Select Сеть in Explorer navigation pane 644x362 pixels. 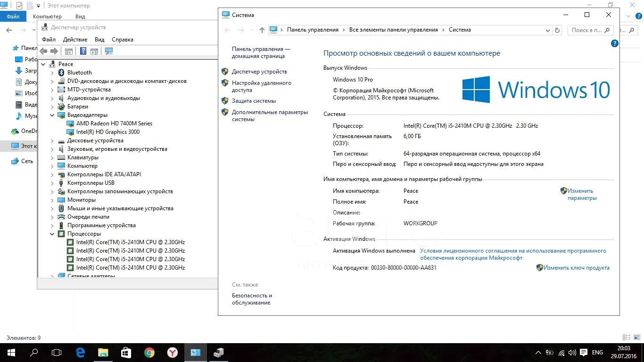point(27,161)
